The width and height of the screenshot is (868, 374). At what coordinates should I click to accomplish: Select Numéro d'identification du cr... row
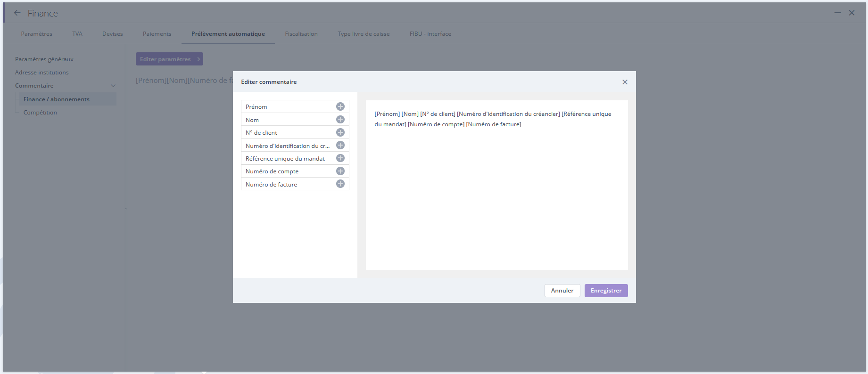click(x=295, y=146)
